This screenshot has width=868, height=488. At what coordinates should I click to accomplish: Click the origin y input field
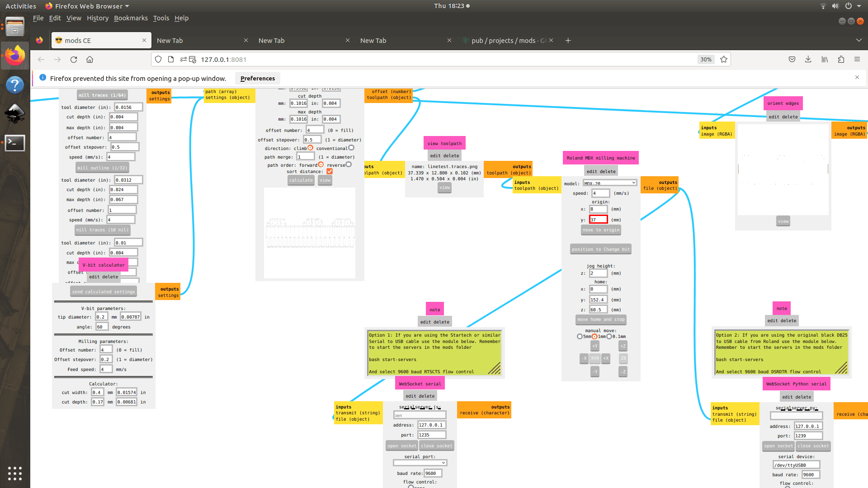598,220
